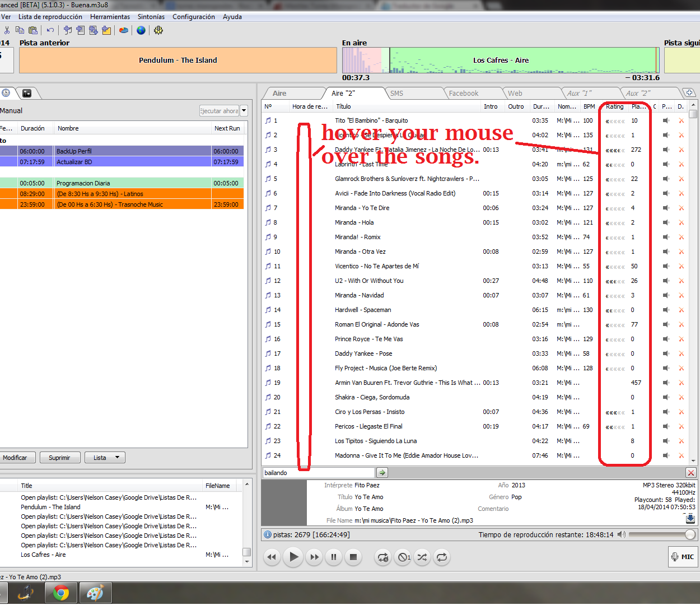Click the speaker icon on the Madonna row
Viewport: 700px width, 605px height.
tap(666, 455)
